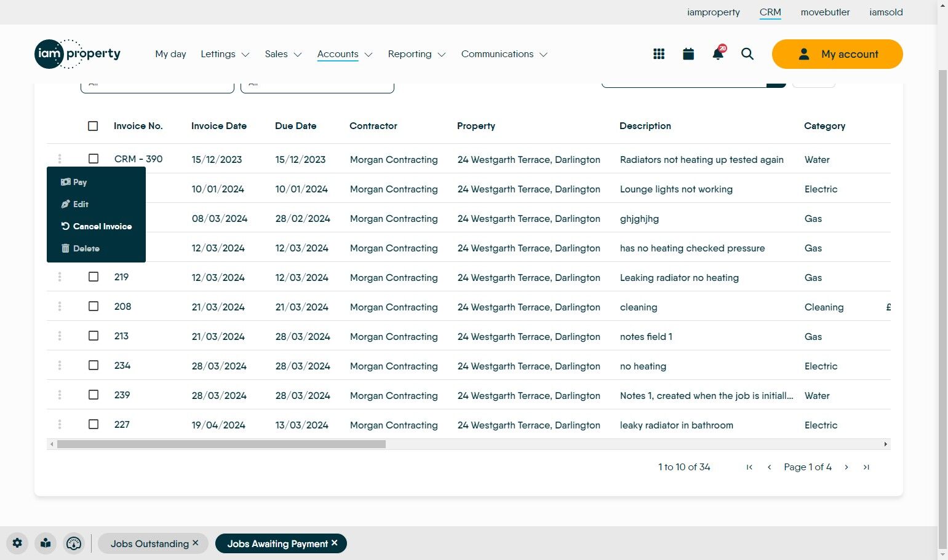
Task: Open My account button
Action: (x=837, y=54)
